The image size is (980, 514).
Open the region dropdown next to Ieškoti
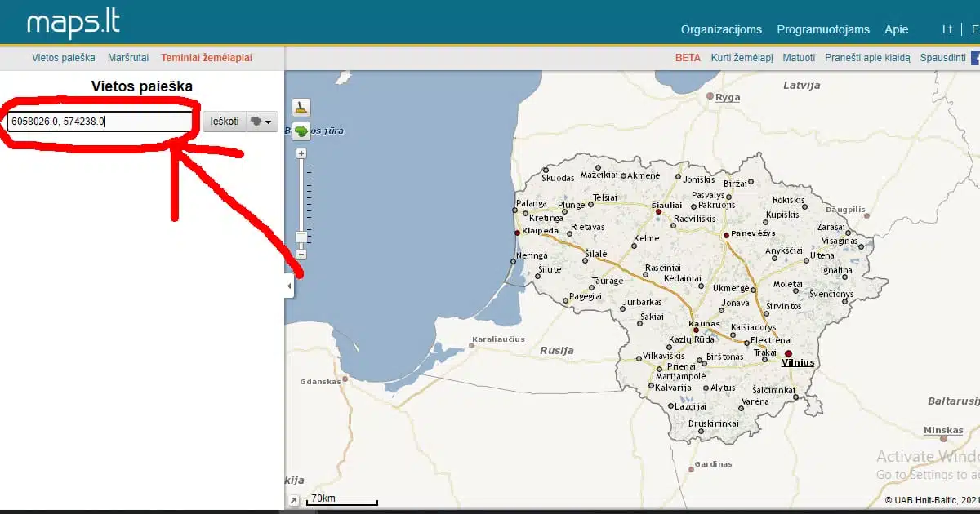click(x=261, y=122)
